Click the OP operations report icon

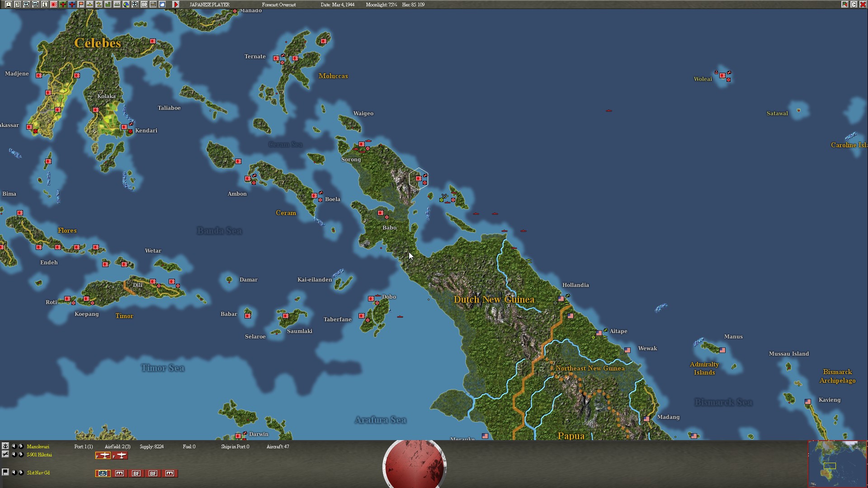click(144, 5)
